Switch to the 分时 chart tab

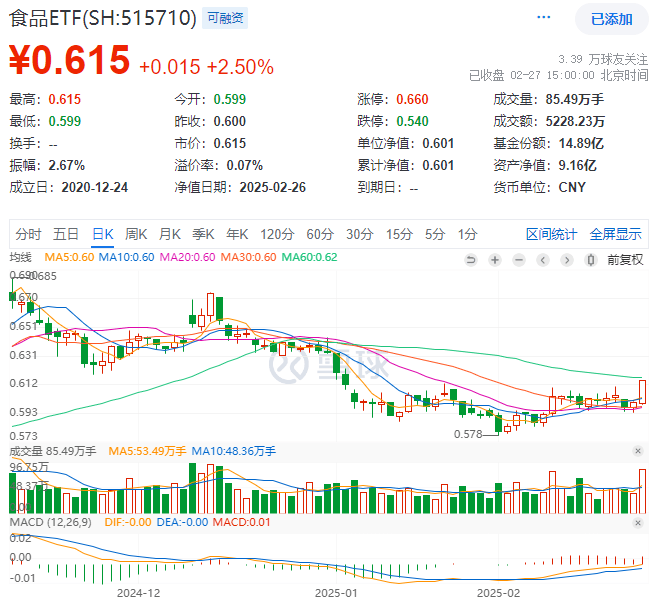[x=28, y=234]
